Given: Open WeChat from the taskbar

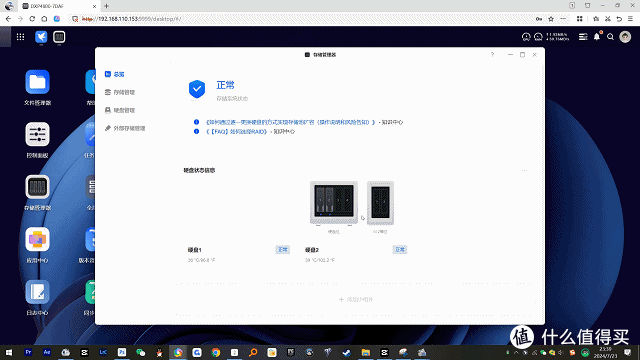Looking at the screenshot, I should pyautogui.click(x=140, y=352).
